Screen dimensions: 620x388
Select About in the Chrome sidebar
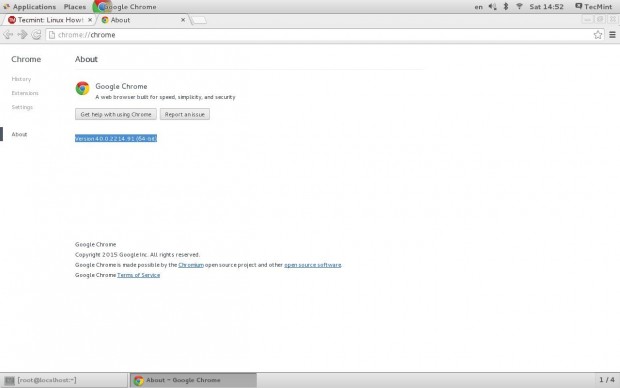pos(19,134)
